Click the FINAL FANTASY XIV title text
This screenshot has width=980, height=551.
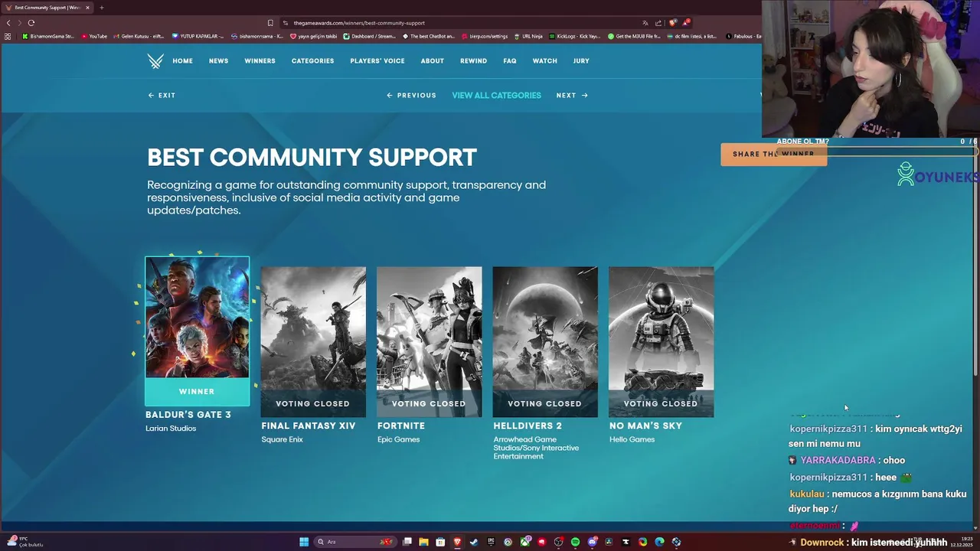pyautogui.click(x=308, y=425)
